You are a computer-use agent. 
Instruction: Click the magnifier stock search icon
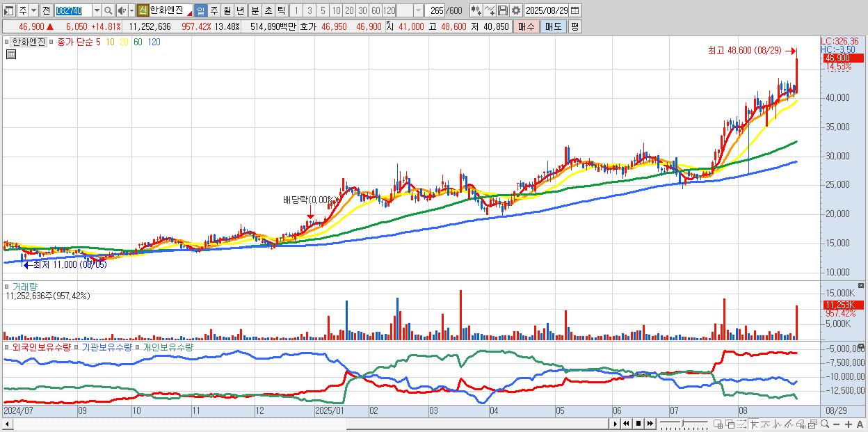coord(108,10)
